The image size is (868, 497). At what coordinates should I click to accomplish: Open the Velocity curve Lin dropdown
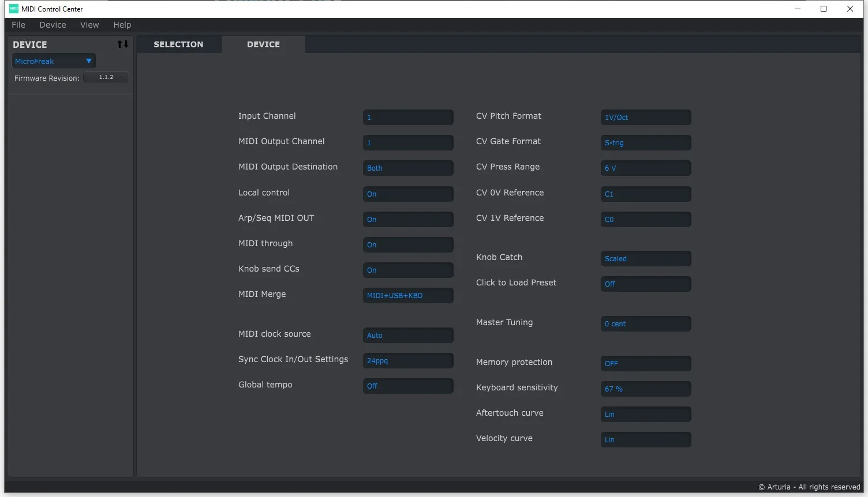pos(646,439)
